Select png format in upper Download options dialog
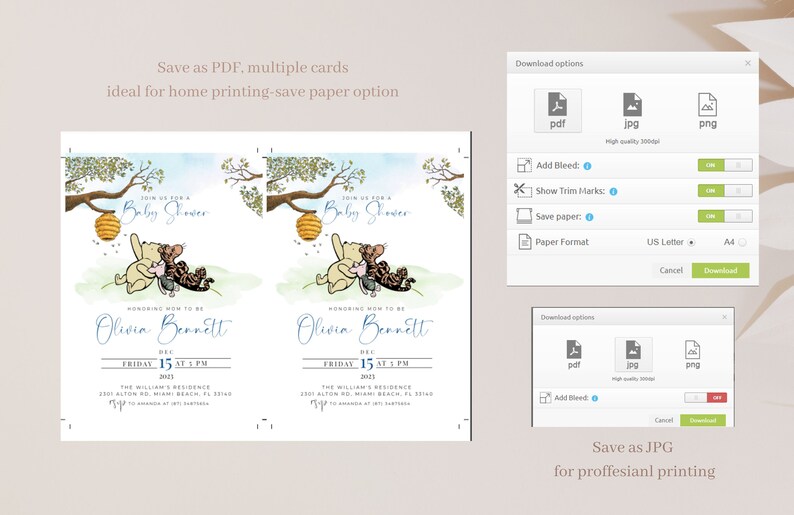 (707, 110)
